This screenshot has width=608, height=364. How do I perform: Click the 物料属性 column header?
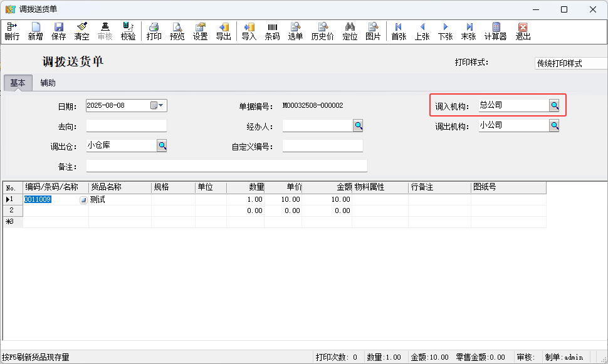tap(380, 187)
